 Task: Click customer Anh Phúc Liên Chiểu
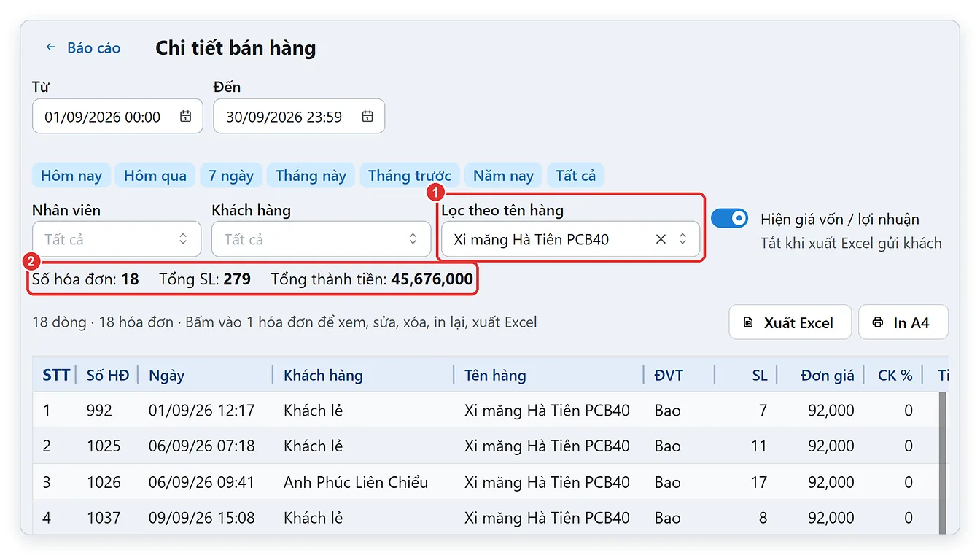tap(356, 482)
